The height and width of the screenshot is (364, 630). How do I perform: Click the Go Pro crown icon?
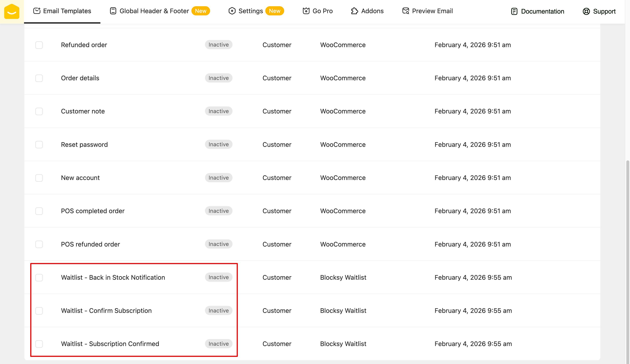306,11
